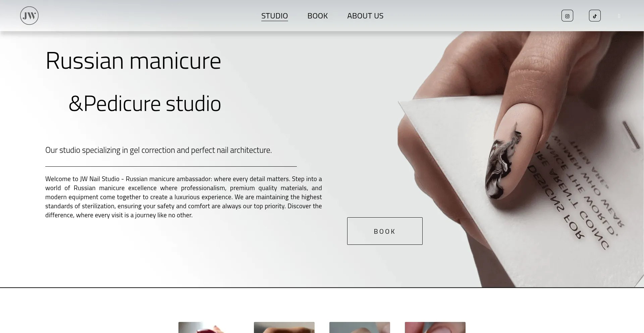Go to the ABOUT US page
Screen dimensions: 644x333
click(365, 16)
